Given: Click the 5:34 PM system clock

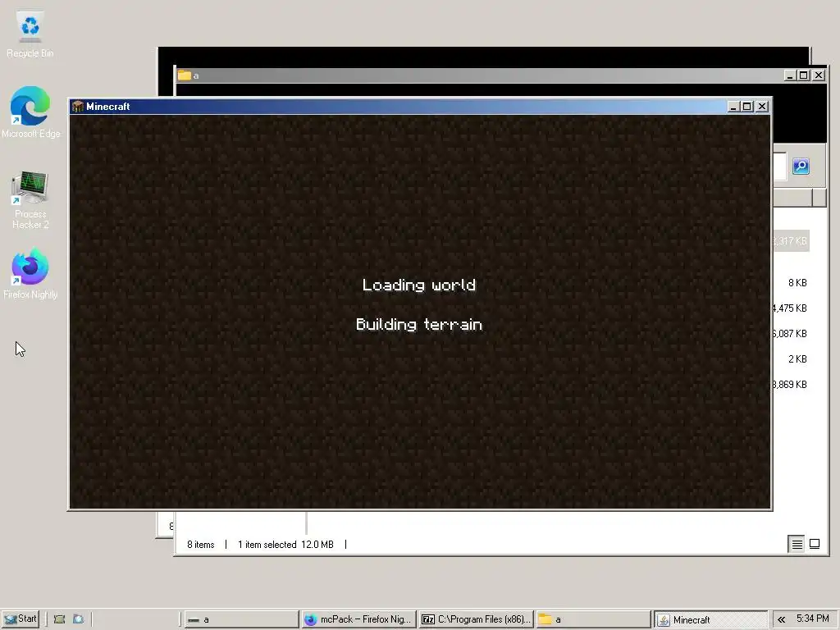Looking at the screenshot, I should [812, 619].
